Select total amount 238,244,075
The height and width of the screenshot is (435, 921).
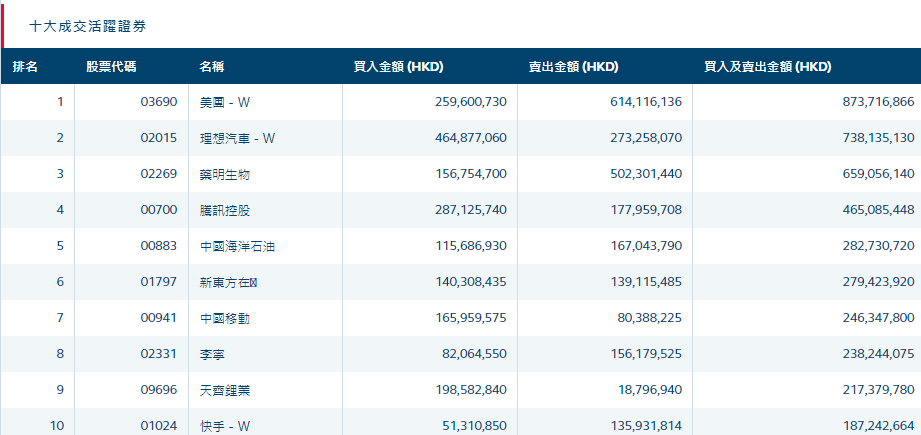pyautogui.click(x=879, y=354)
